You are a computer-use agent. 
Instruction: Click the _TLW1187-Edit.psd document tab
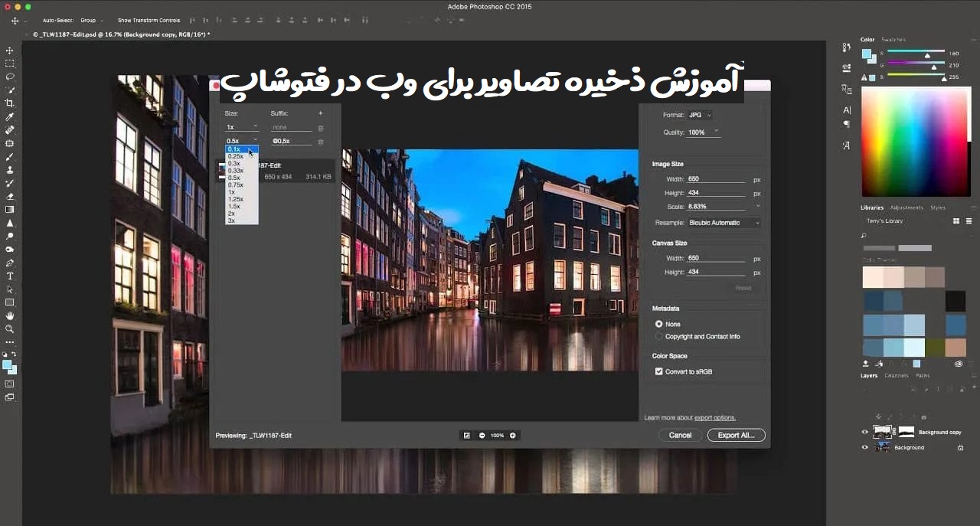click(x=122, y=34)
